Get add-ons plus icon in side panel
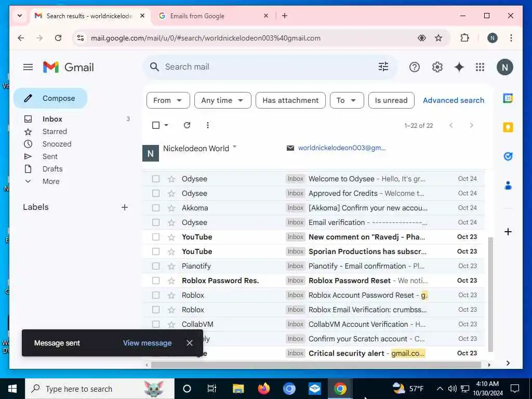532x399 pixels. [508, 232]
